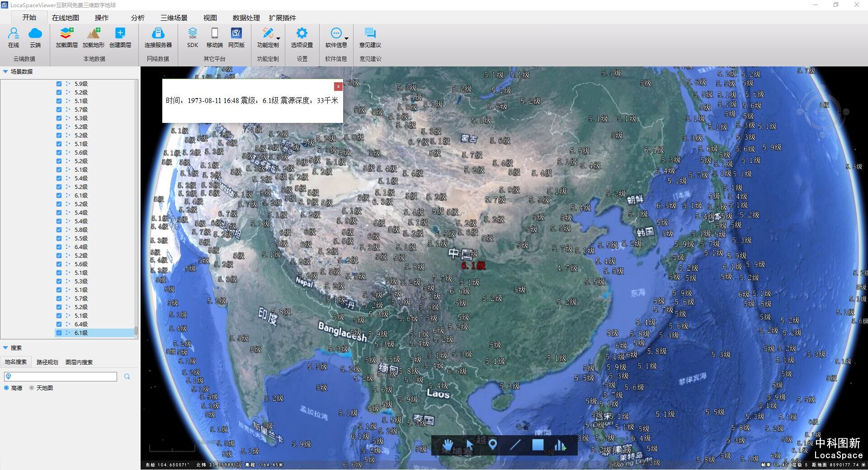
Task: Open the 网页版 web version icon
Action: 236,33
